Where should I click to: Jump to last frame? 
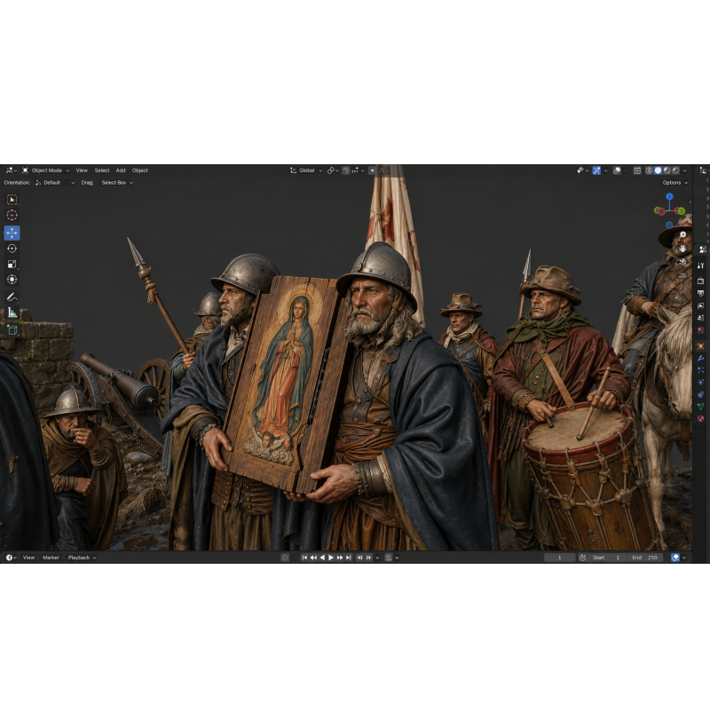(349, 558)
